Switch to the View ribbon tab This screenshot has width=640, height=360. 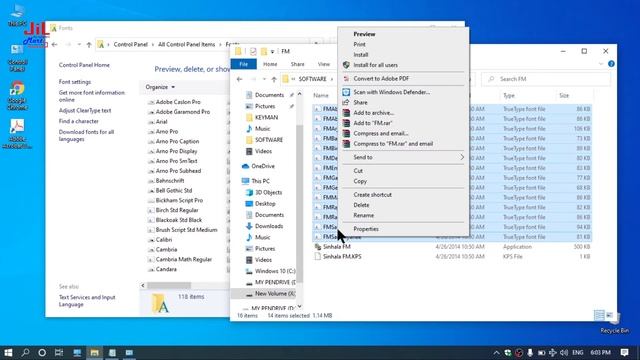(x=324, y=64)
